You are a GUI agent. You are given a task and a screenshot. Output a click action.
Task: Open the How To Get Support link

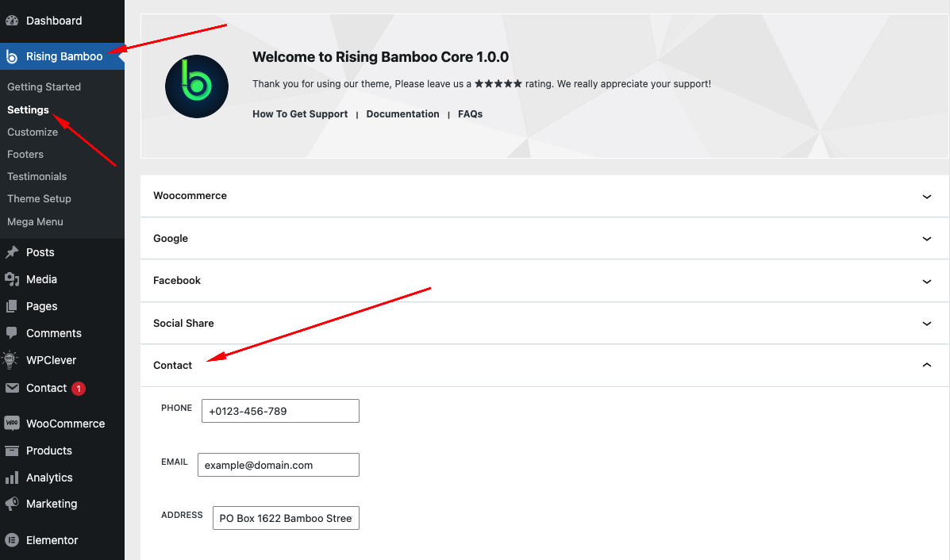(x=300, y=113)
